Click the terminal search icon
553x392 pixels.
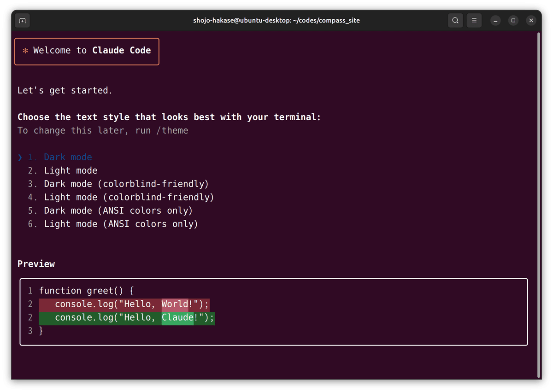pos(455,20)
